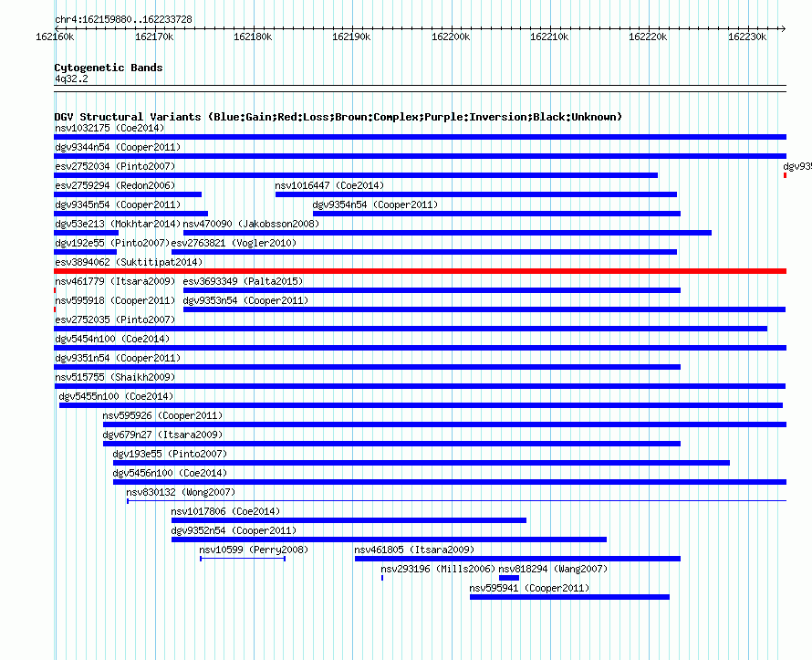Select the dgv9344n54 (Cooper2011) variant label
The height and width of the screenshot is (660, 812).
pyautogui.click(x=118, y=147)
